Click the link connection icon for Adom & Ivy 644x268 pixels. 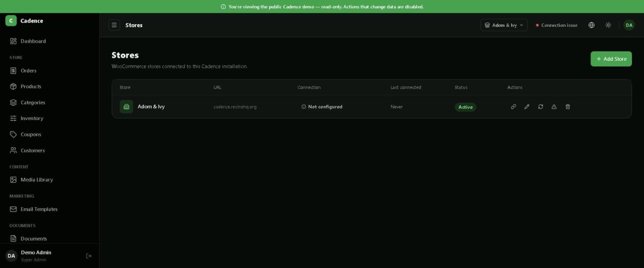tap(513, 106)
